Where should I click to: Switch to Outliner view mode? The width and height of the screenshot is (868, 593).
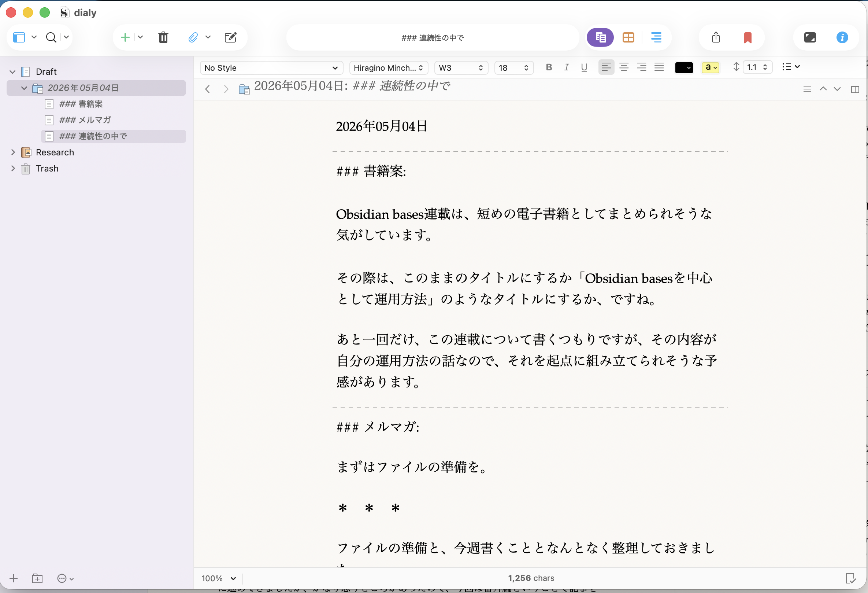click(656, 37)
